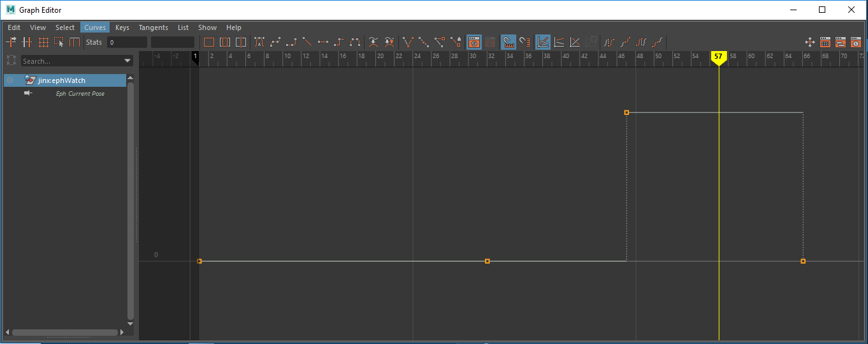Screen dimensions: 868x344
Task: Apply Auto tangents to keys
Action: tap(259, 42)
